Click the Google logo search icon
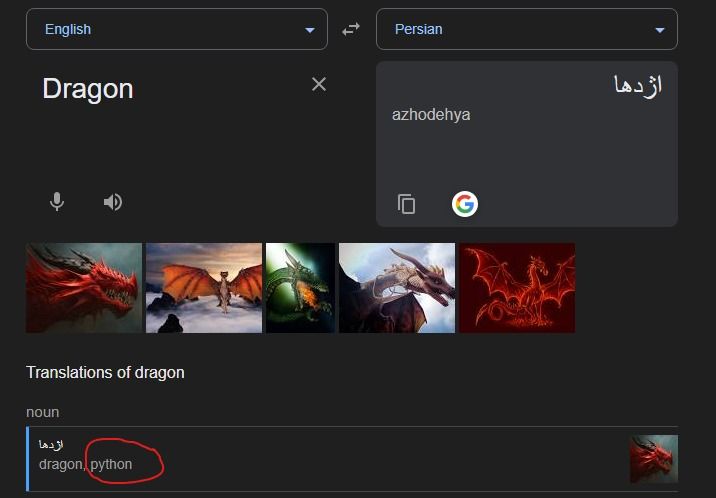The image size is (716, 498). click(464, 204)
